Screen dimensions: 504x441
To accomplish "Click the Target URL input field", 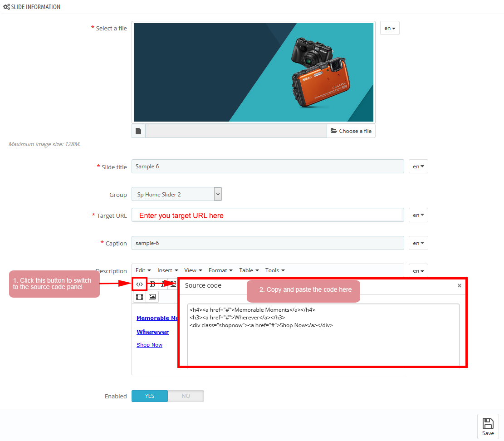I will pyautogui.click(x=268, y=215).
